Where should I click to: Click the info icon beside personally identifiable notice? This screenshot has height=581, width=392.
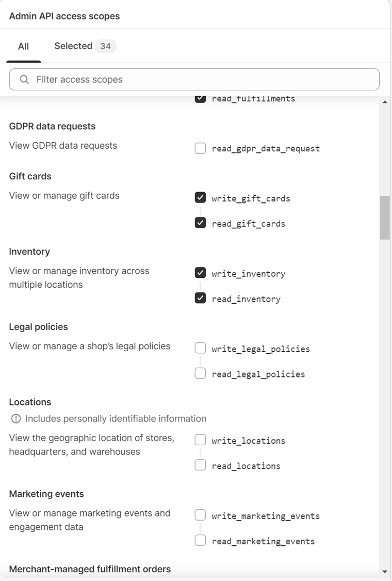coord(16,418)
